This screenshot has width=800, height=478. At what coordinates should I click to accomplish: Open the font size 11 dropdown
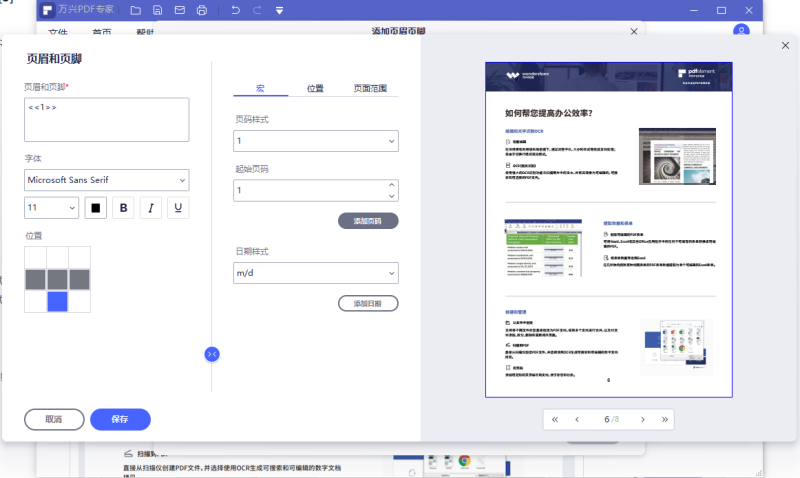[x=52, y=208]
